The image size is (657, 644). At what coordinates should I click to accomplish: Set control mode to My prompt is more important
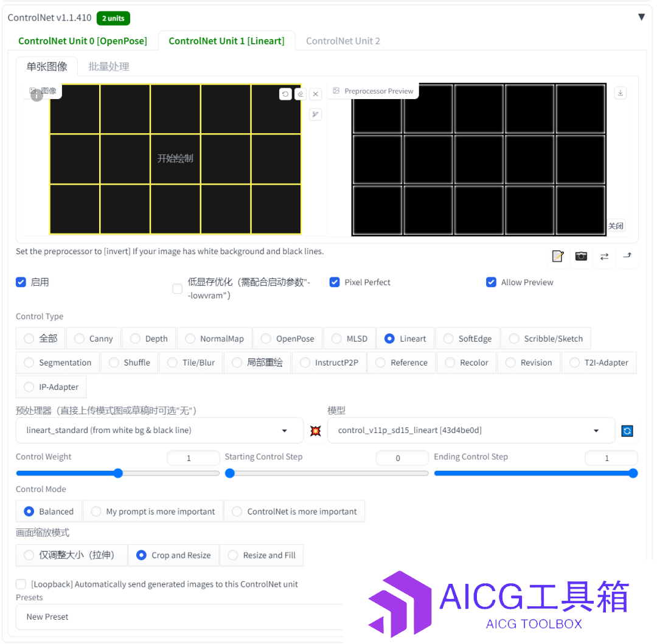(x=153, y=511)
